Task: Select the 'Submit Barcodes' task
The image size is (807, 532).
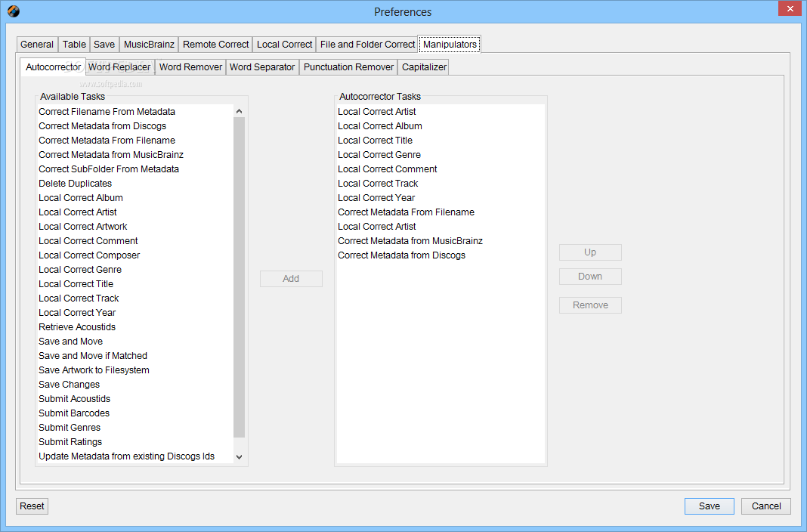Action: coord(135,414)
